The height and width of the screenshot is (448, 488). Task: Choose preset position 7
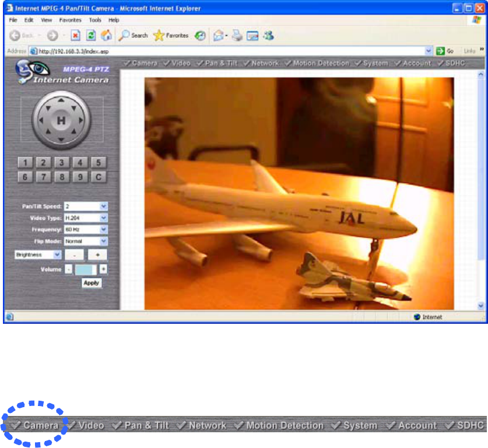pyautogui.click(x=43, y=177)
